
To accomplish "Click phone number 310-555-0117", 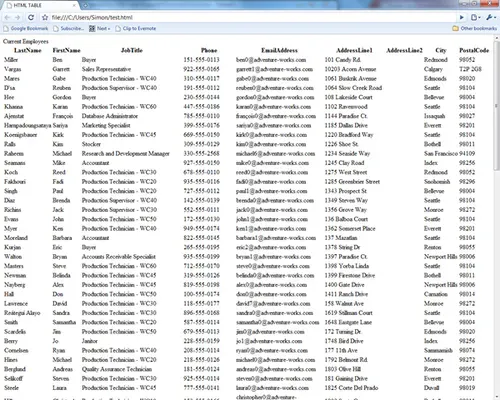I will pyautogui.click(x=201, y=78).
